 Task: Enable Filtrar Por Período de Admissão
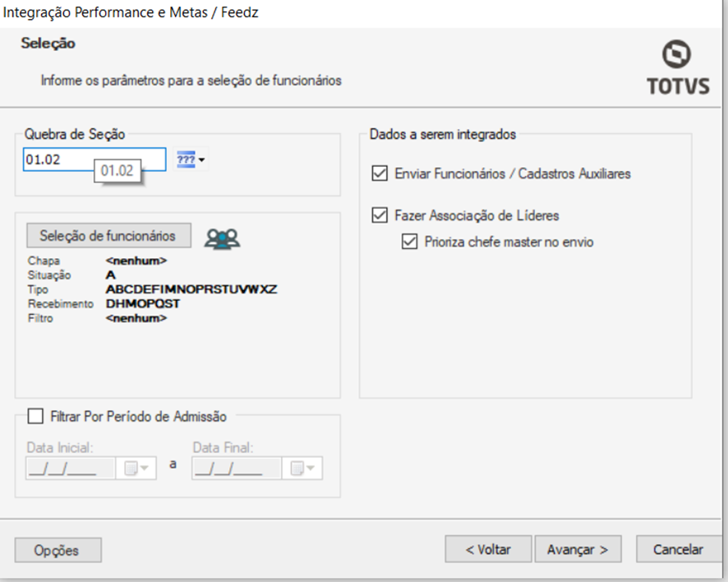click(x=36, y=416)
